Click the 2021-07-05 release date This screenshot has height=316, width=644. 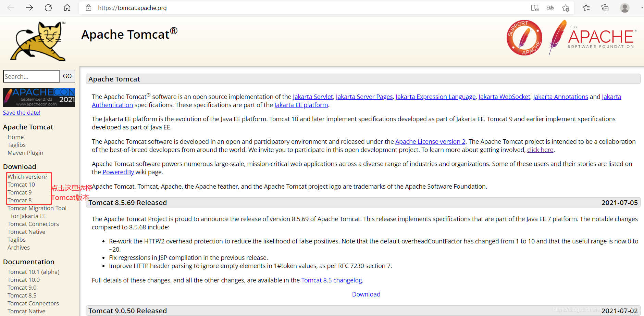[x=619, y=203]
